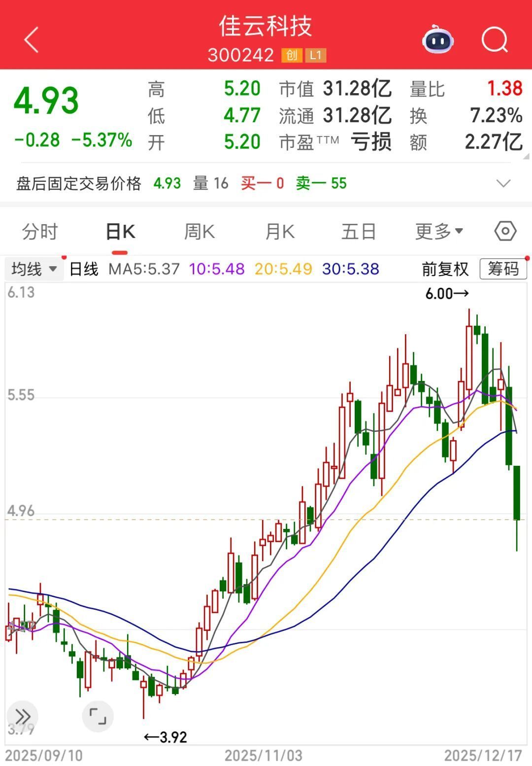Tap the 6.00 high price marker
532x766 pixels.
pos(447,294)
